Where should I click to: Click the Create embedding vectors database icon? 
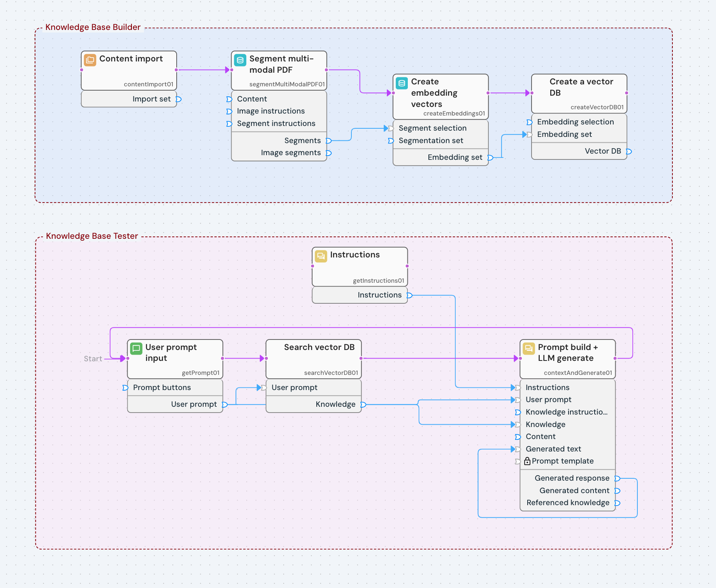tap(402, 84)
